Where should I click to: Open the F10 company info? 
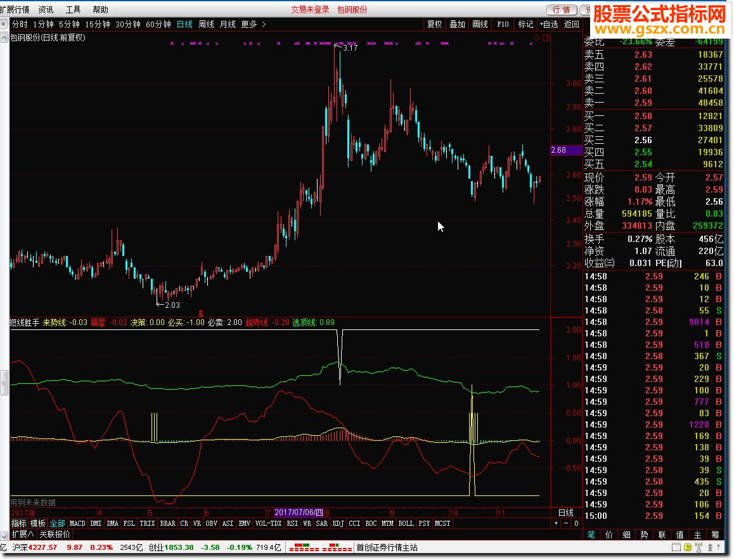point(503,24)
